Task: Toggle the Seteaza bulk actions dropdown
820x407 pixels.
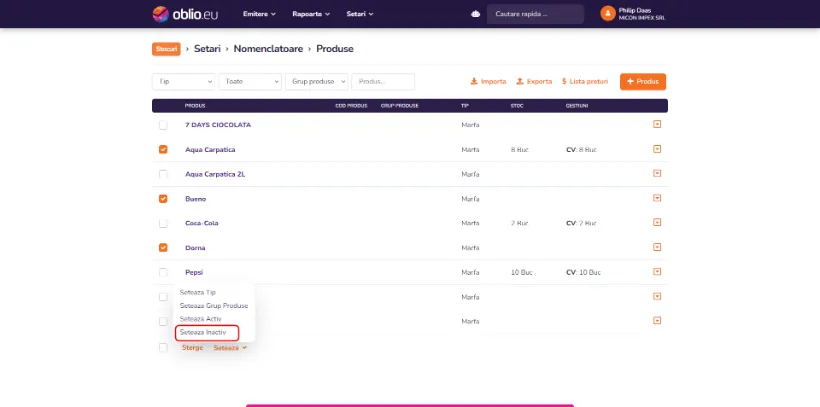Action: click(230, 348)
